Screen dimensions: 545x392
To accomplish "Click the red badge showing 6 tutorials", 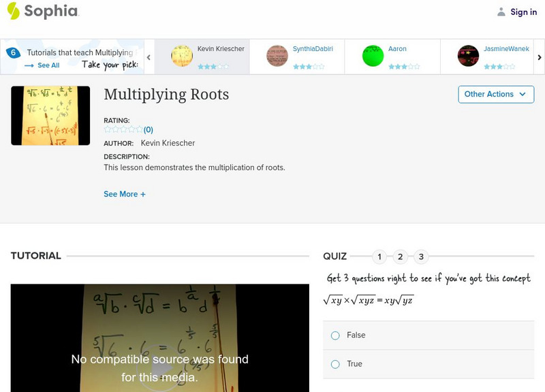I will [12, 52].
